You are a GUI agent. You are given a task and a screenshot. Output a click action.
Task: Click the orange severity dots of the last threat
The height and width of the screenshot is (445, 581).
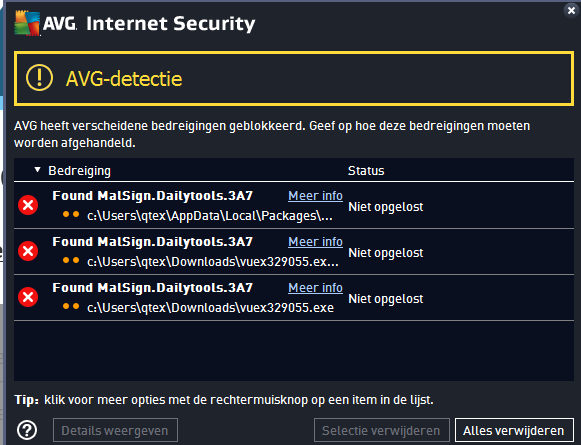pyautogui.click(x=71, y=306)
